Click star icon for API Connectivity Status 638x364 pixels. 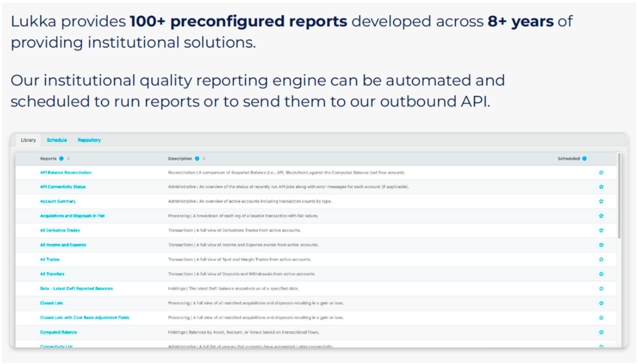point(601,187)
